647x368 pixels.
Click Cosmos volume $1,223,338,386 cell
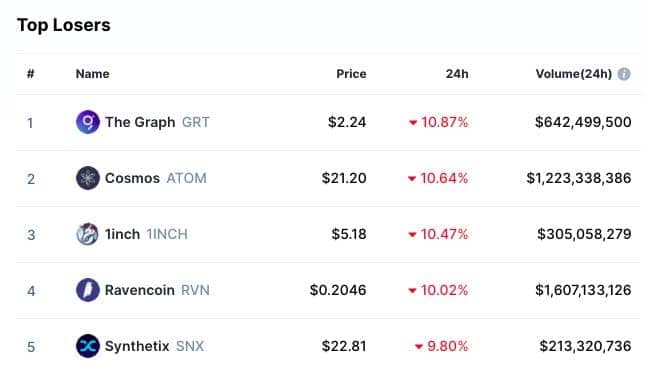[x=579, y=178]
